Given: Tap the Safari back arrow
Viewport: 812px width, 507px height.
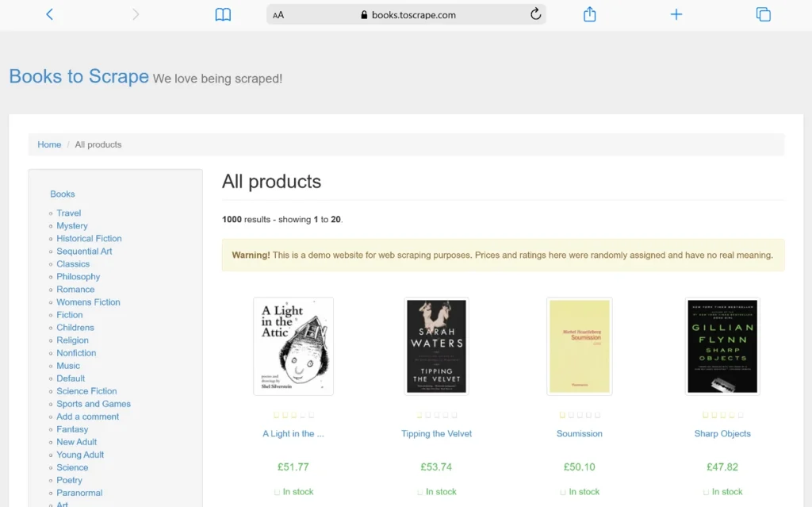Looking at the screenshot, I should tap(50, 14).
